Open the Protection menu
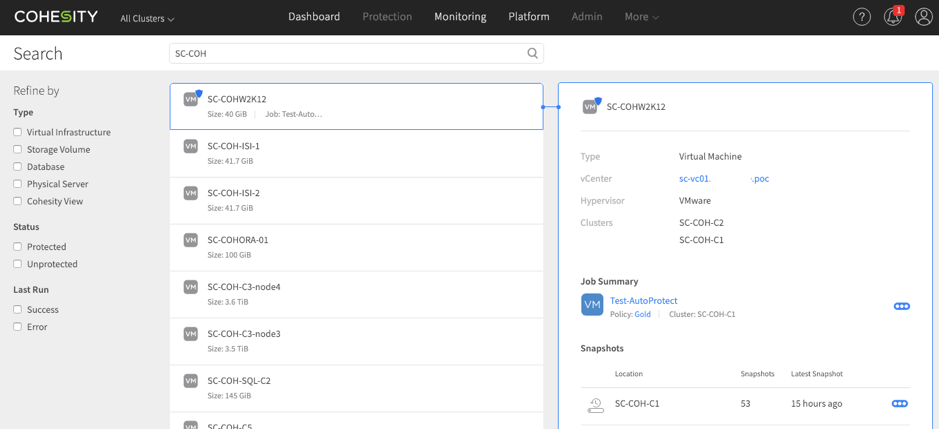This screenshot has height=429, width=939. [x=387, y=17]
